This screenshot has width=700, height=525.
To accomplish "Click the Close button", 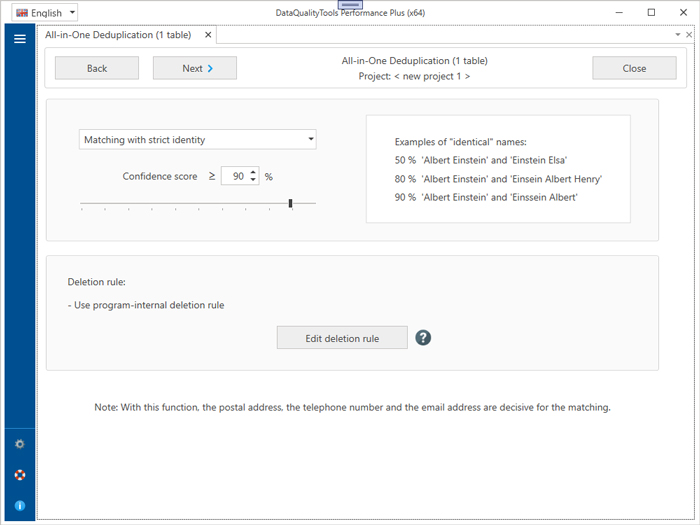I will (634, 68).
